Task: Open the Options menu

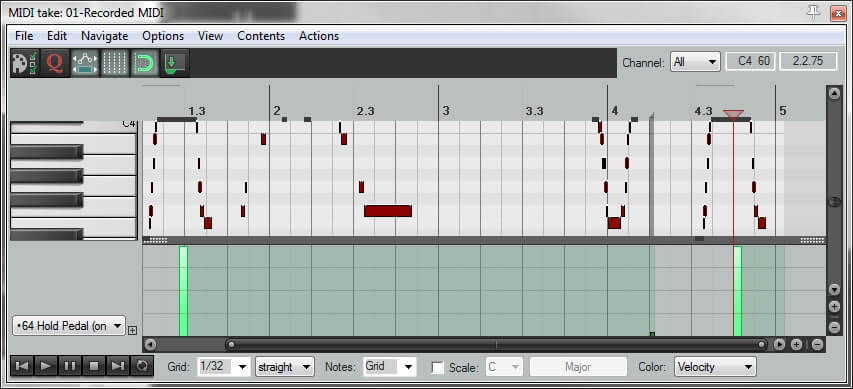Action: coord(163,36)
